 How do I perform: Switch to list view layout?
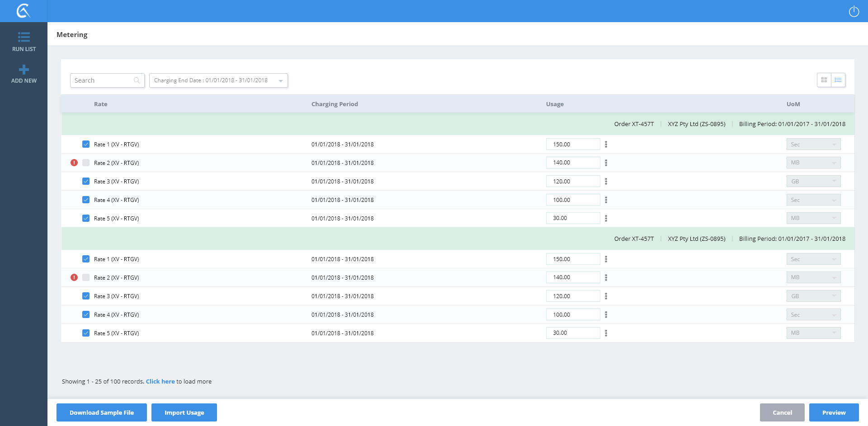tap(838, 80)
